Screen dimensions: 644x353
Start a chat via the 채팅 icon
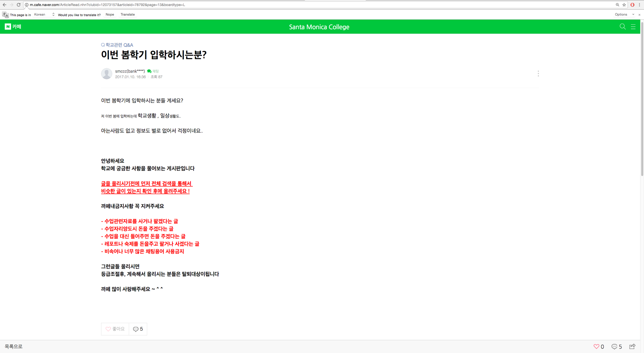point(153,71)
